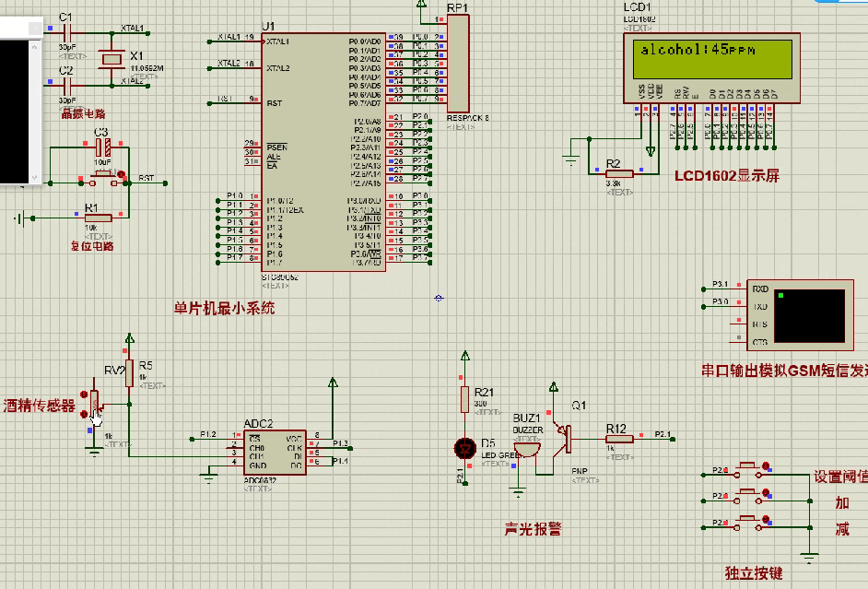Click the BUZ1 buzzer component
This screenshot has width=868, height=589.
(527, 448)
